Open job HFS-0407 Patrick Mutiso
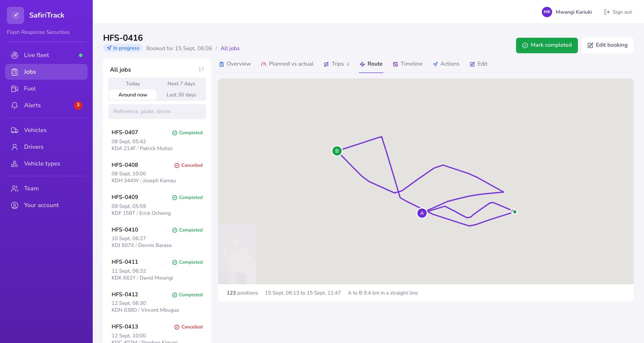The height and width of the screenshot is (343, 644). point(157,140)
